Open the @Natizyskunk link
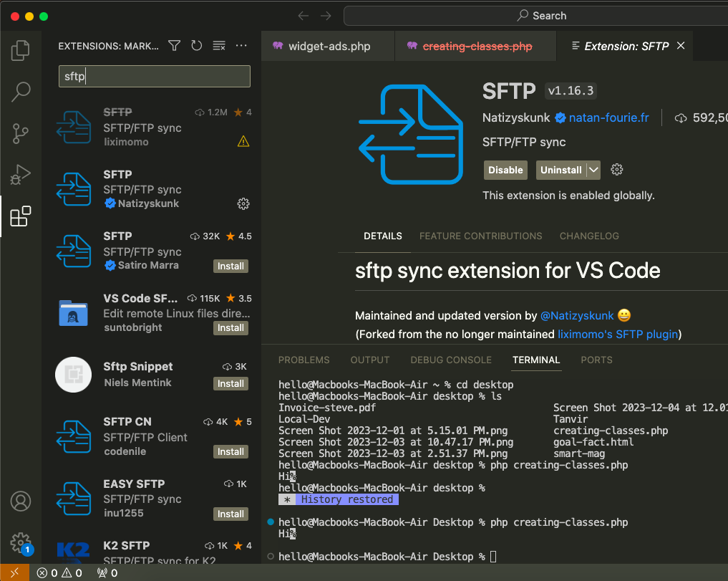 [x=577, y=316]
